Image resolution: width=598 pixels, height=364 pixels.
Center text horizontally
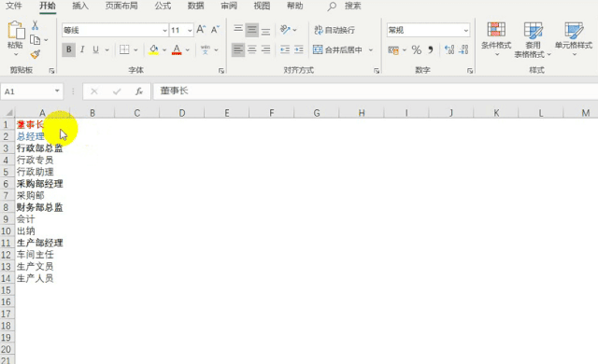(251, 49)
